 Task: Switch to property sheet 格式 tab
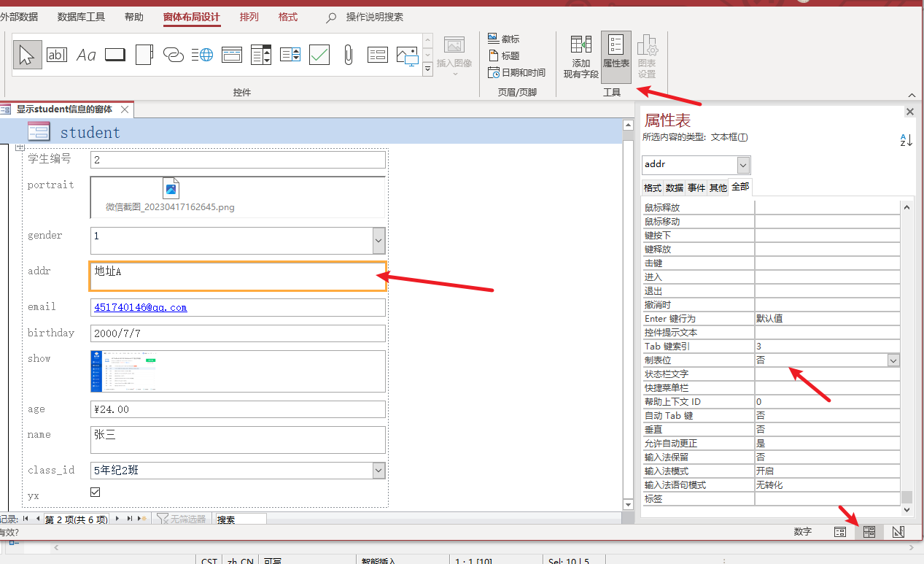click(x=653, y=188)
